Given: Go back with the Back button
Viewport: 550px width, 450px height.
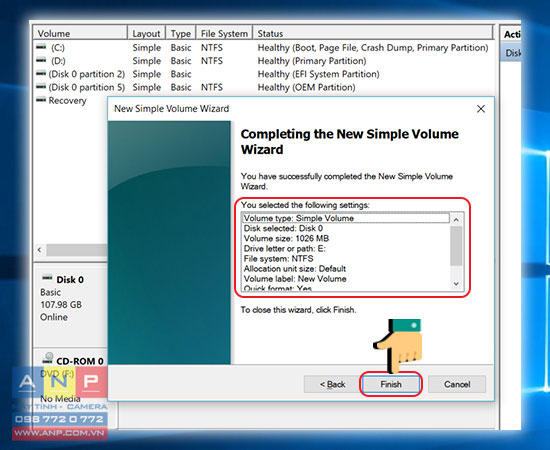Looking at the screenshot, I should (332, 384).
